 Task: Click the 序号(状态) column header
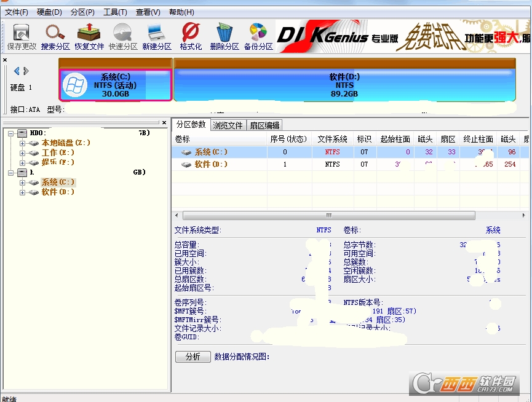[289, 139]
